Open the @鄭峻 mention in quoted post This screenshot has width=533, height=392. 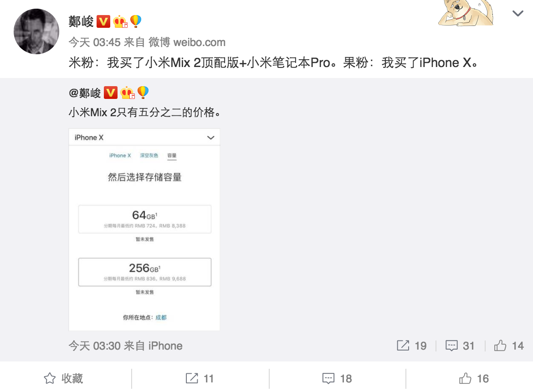click(x=85, y=93)
